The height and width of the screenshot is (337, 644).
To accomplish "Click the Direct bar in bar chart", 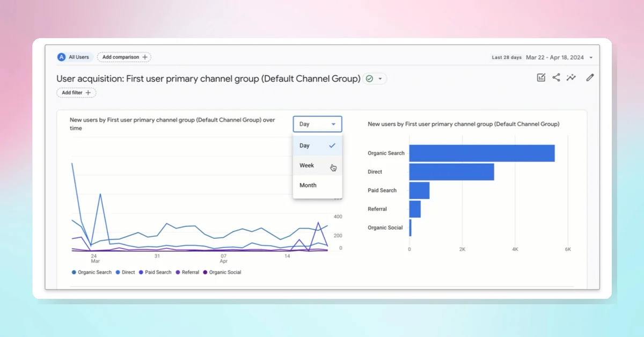I will (451, 172).
